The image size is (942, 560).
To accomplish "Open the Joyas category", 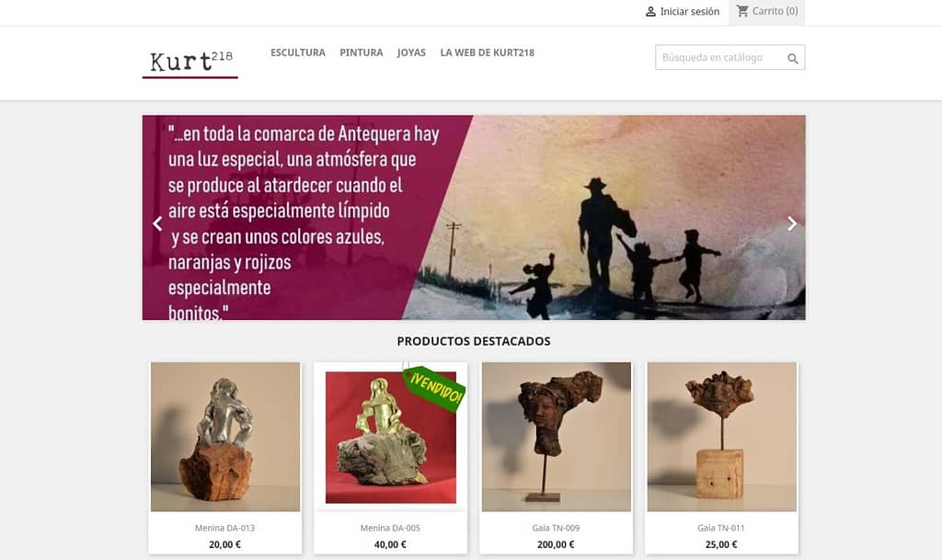I will (x=411, y=52).
